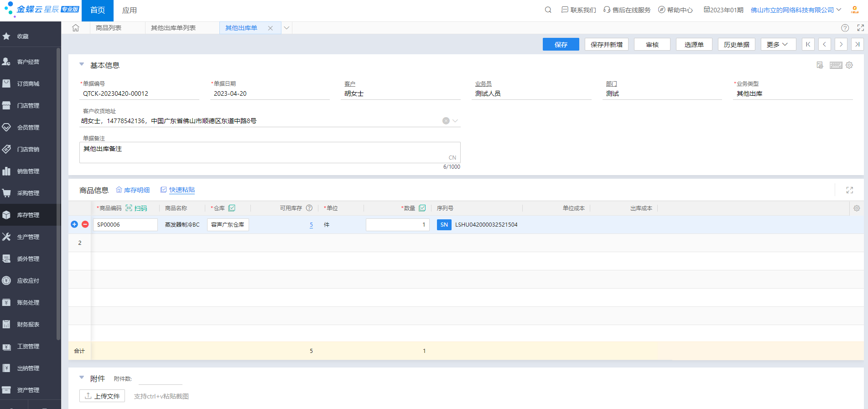The width and height of the screenshot is (868, 409).
Task: Click the search magnifier icon in header
Action: [x=548, y=10]
